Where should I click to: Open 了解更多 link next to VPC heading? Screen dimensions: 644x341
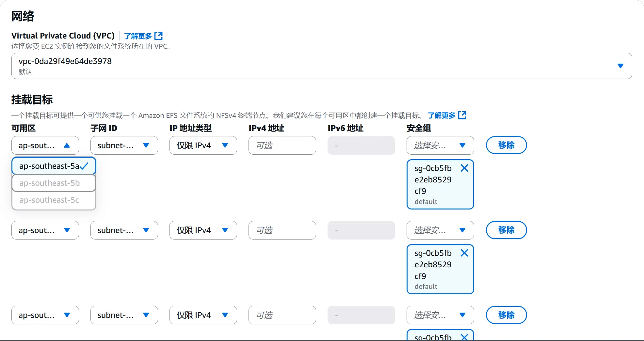click(x=138, y=36)
